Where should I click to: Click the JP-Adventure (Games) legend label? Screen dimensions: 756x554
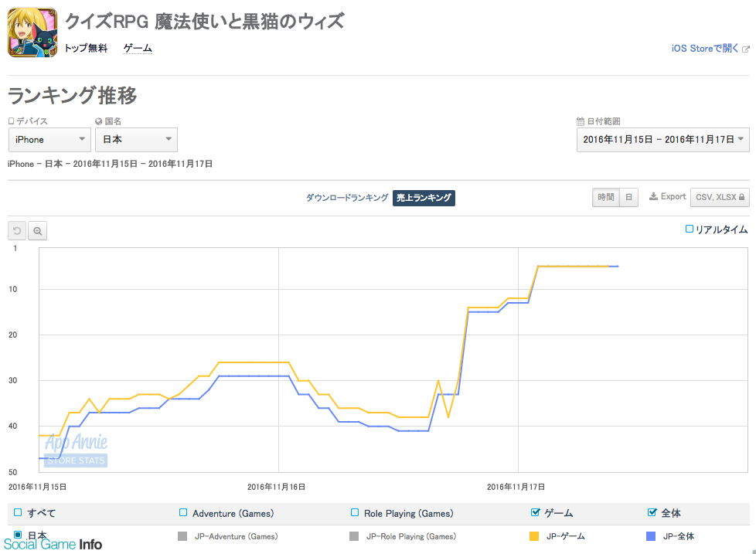coord(237,536)
